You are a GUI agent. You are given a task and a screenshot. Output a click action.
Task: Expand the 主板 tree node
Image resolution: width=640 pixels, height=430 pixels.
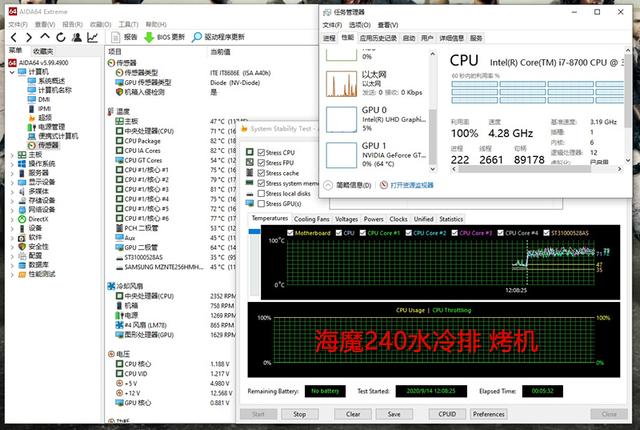point(12,155)
